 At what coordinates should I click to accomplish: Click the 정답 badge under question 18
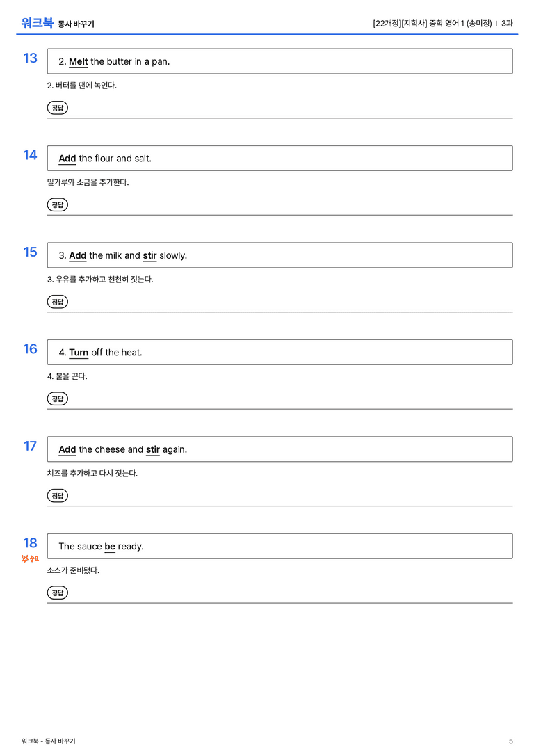click(x=57, y=593)
